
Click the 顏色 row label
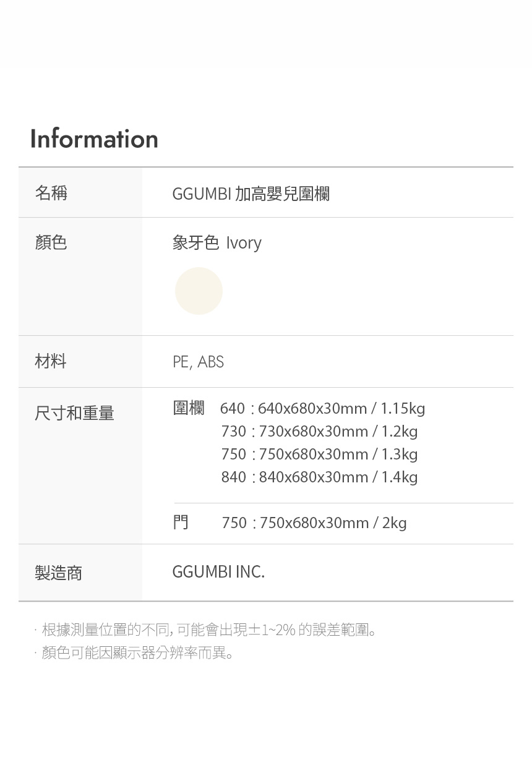(x=51, y=242)
